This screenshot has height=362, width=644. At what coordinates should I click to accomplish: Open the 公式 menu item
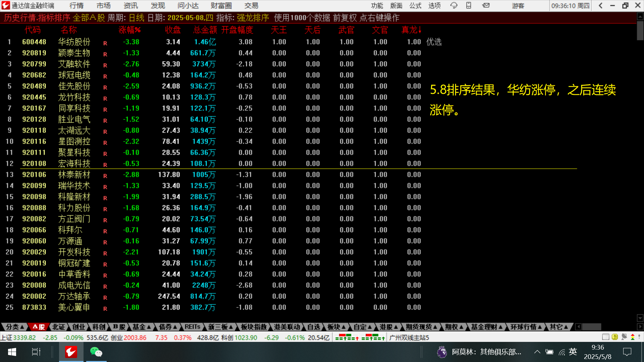(415, 6)
